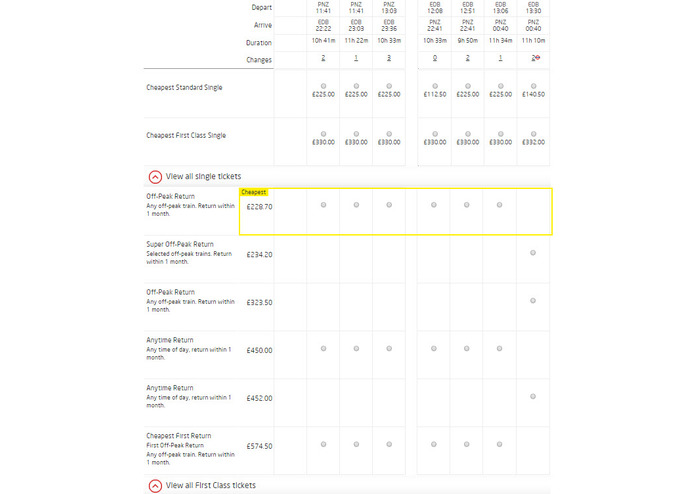This screenshot has height=494, width=695.
Task: Click the '9h 50m' duration value
Action: [468, 41]
